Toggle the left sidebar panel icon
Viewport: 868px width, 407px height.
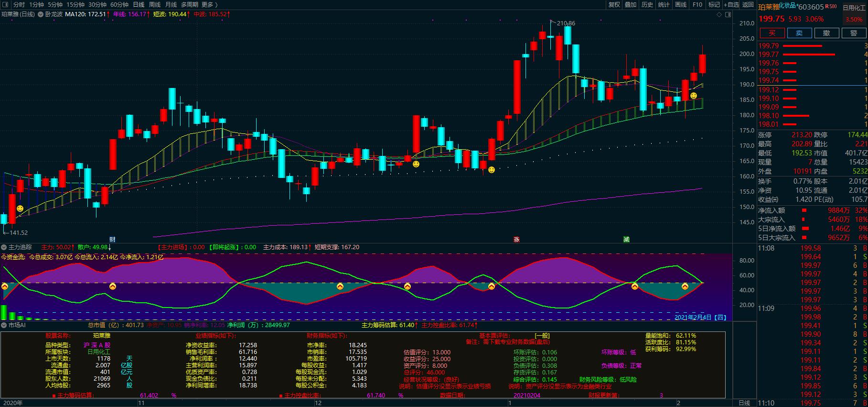point(5,4)
